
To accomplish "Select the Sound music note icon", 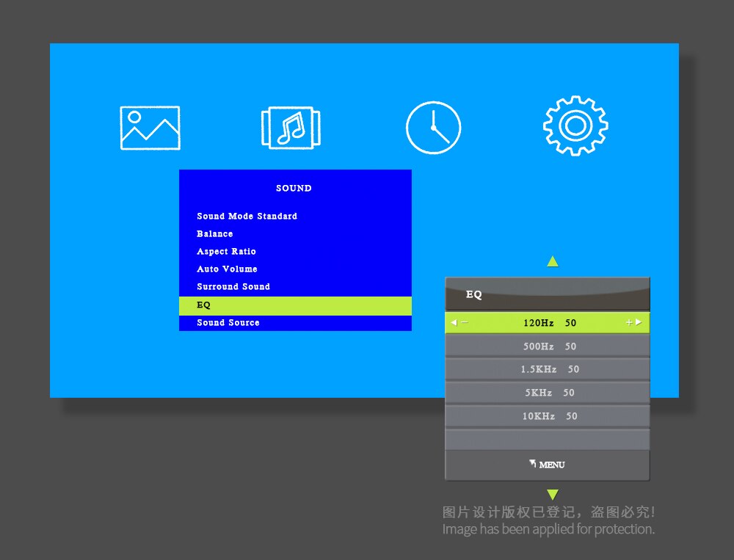I will [291, 128].
